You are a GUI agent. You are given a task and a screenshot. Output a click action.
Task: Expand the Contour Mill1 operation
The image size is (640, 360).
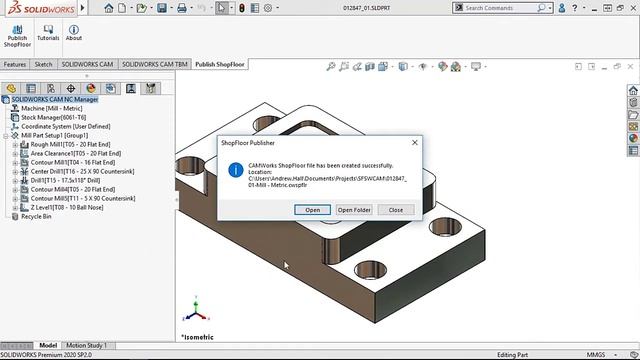click(x=15, y=162)
